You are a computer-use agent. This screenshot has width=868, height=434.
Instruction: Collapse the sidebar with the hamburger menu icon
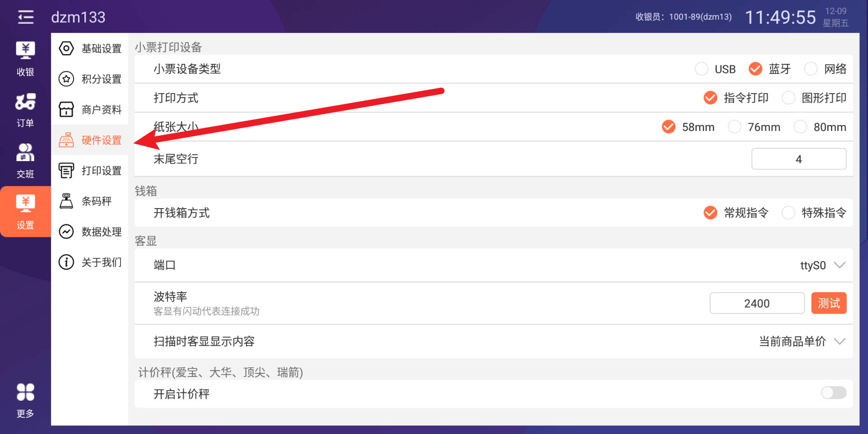pyautogui.click(x=26, y=17)
